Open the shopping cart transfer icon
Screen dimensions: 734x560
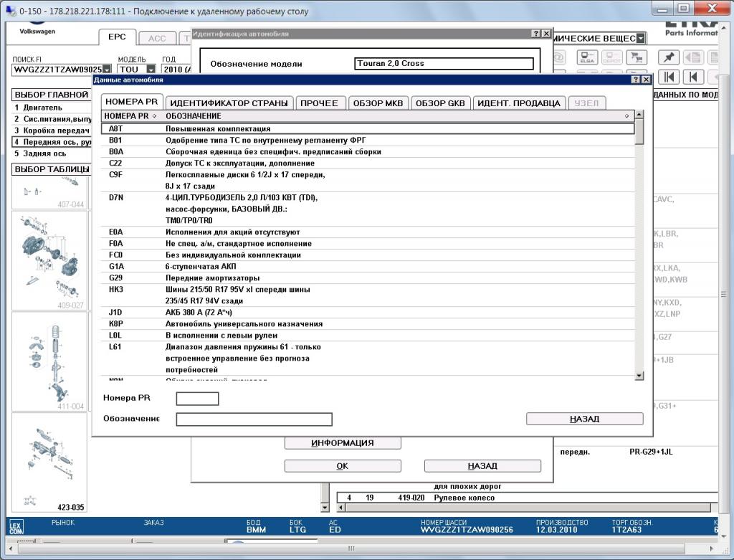click(637, 57)
